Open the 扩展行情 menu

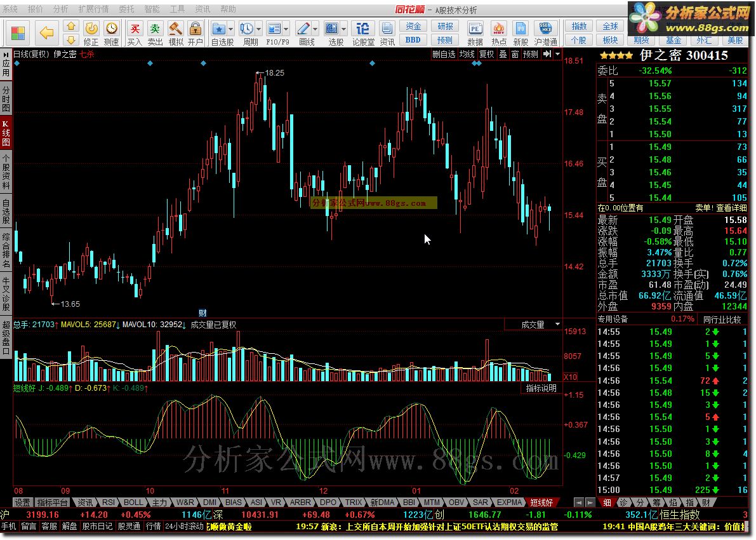tap(93, 9)
